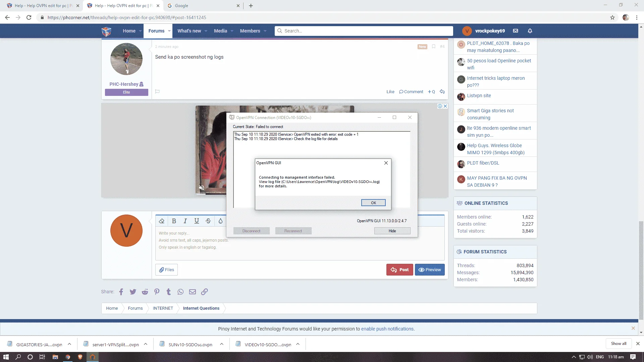The image size is (644, 362).
Task: Toggle underline in editor
Action: click(197, 221)
